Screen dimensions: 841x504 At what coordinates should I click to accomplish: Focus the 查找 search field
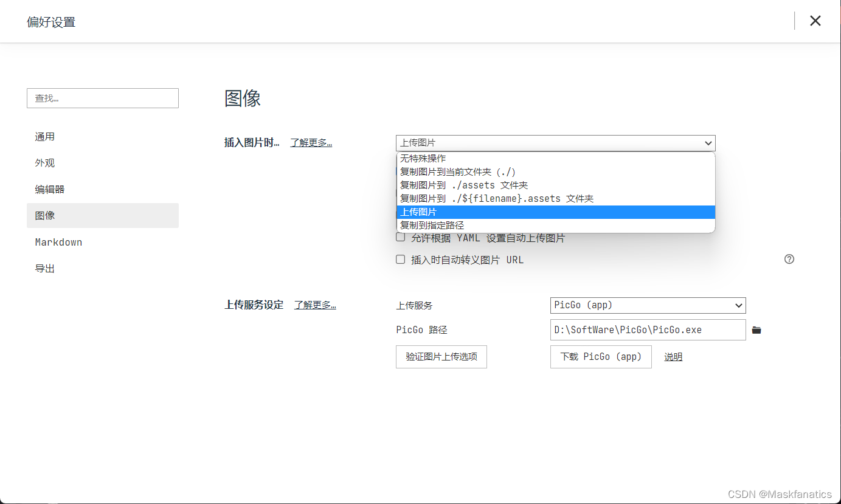click(103, 98)
